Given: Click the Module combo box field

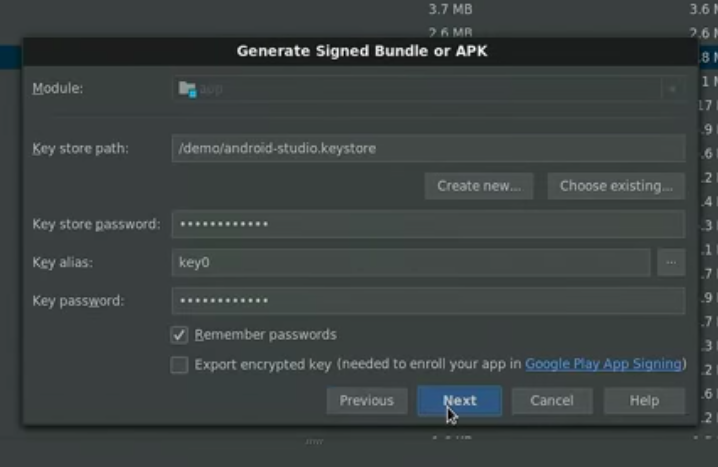Looking at the screenshot, I should (x=420, y=89).
